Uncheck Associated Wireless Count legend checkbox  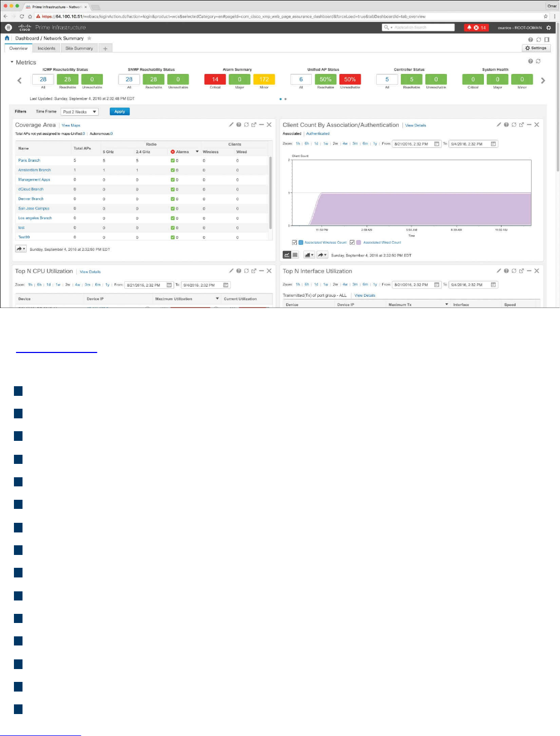[x=294, y=242]
